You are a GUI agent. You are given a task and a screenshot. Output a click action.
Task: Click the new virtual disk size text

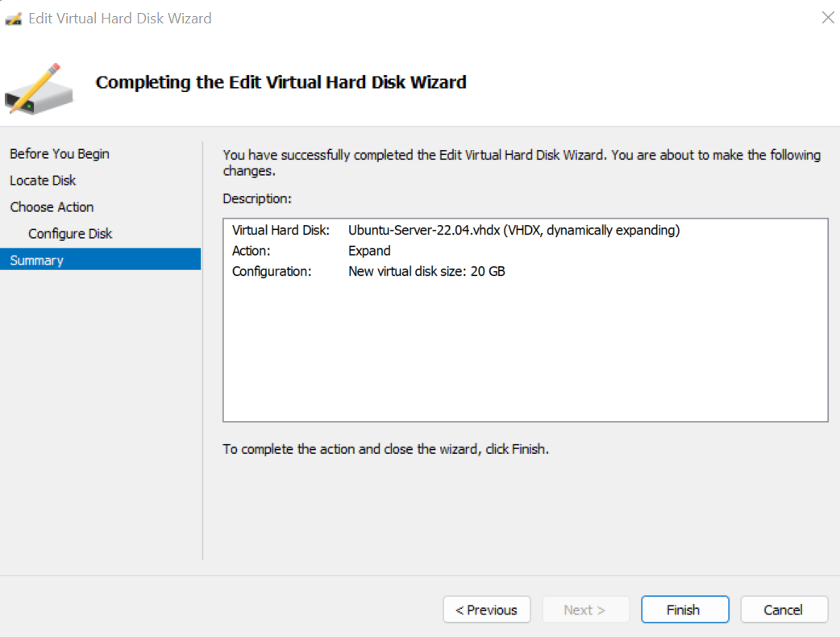point(426,271)
